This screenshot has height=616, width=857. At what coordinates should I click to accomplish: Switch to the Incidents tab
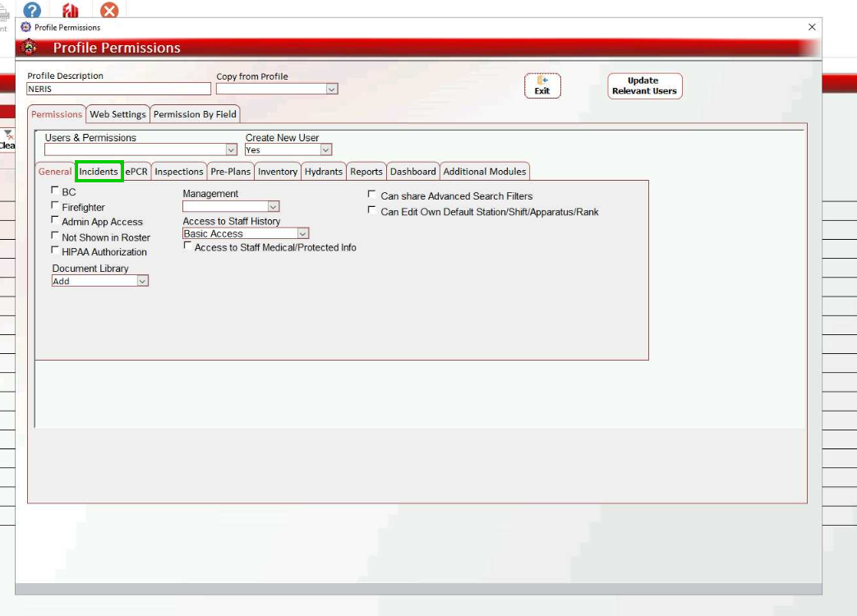pos(99,172)
